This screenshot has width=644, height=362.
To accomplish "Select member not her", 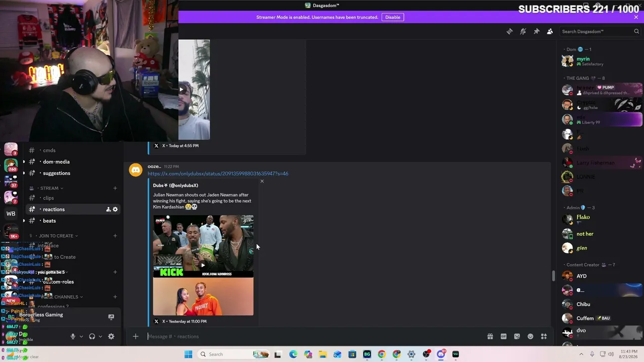I will point(602,234).
